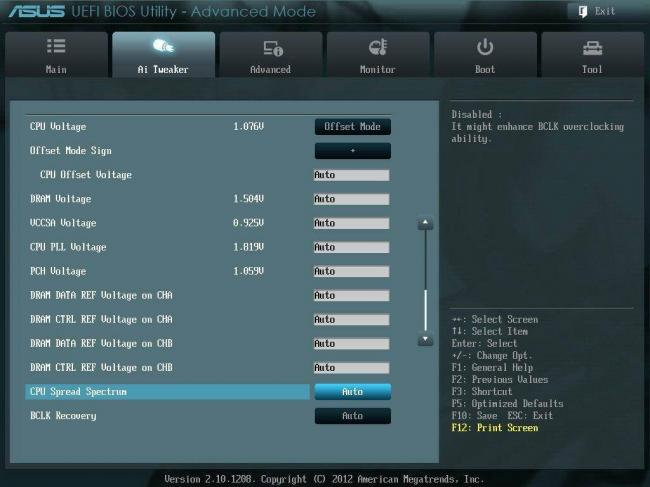This screenshot has width=650, height=487.
Task: Click the Exit button text
Action: (605, 11)
